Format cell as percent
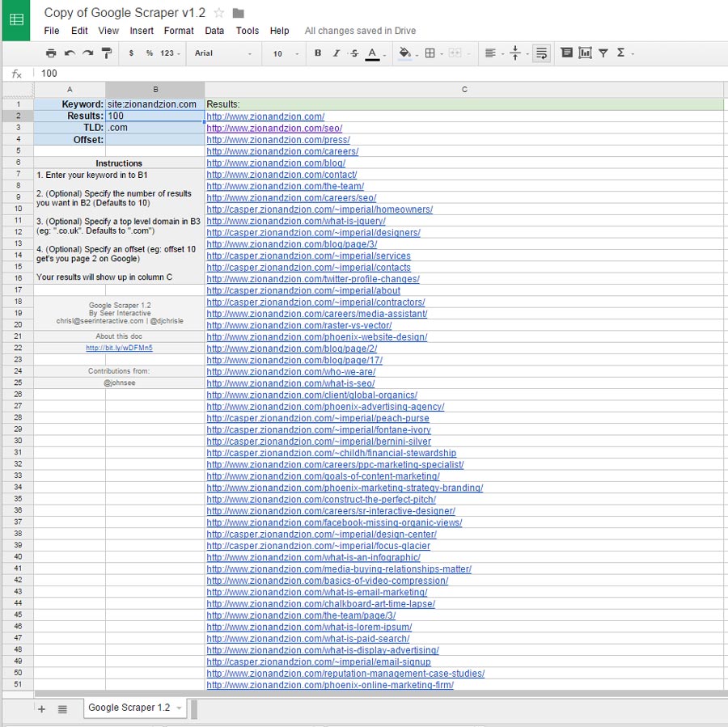The width and height of the screenshot is (728, 727). [x=149, y=53]
